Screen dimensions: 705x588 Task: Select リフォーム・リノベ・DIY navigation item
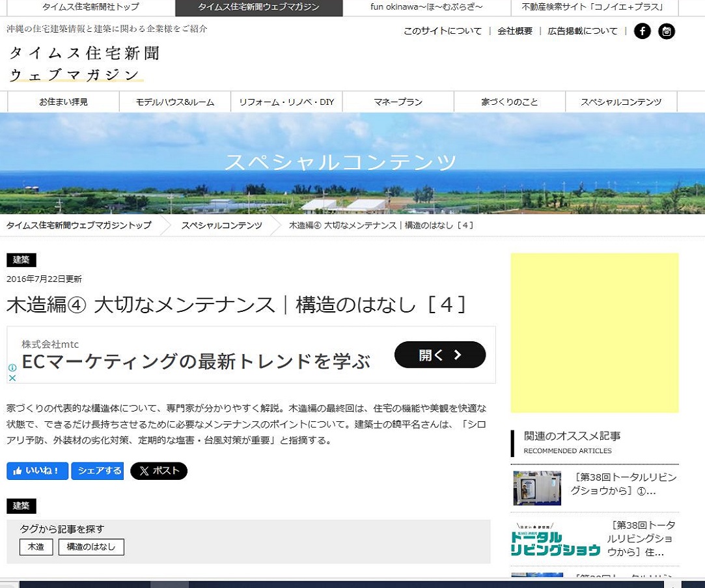click(x=286, y=102)
